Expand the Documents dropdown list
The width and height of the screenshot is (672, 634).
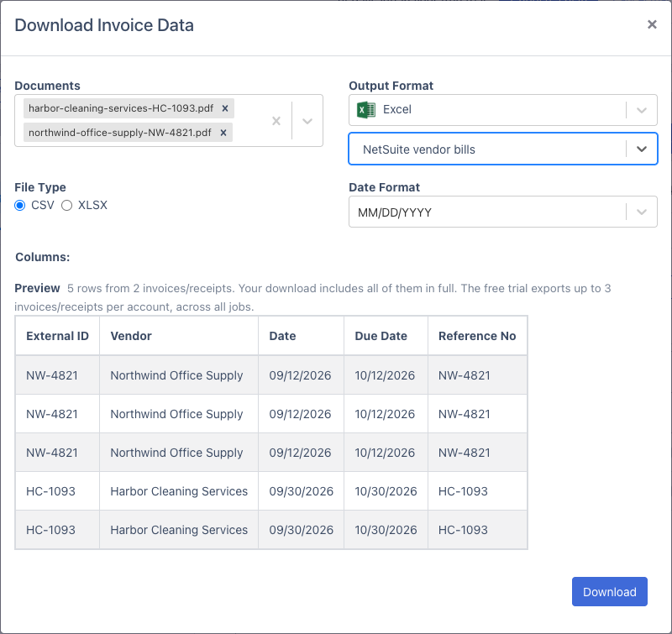307,121
